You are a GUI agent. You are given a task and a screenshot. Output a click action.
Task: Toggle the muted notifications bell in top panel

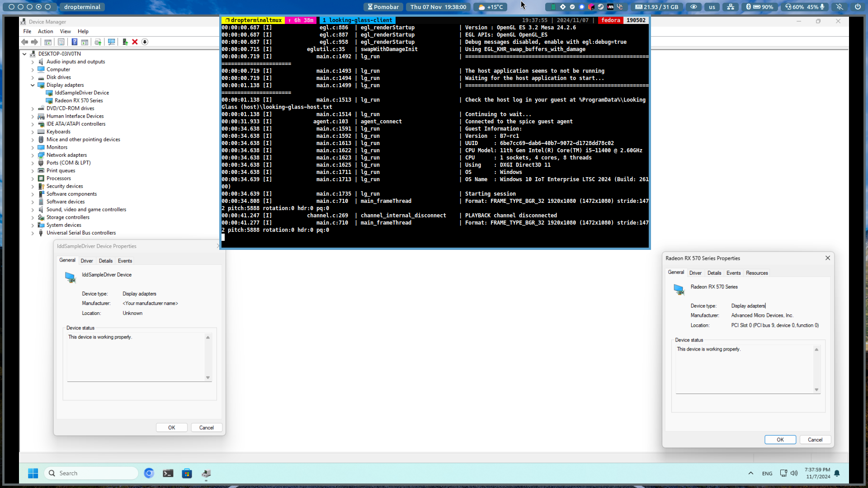pyautogui.click(x=840, y=7)
